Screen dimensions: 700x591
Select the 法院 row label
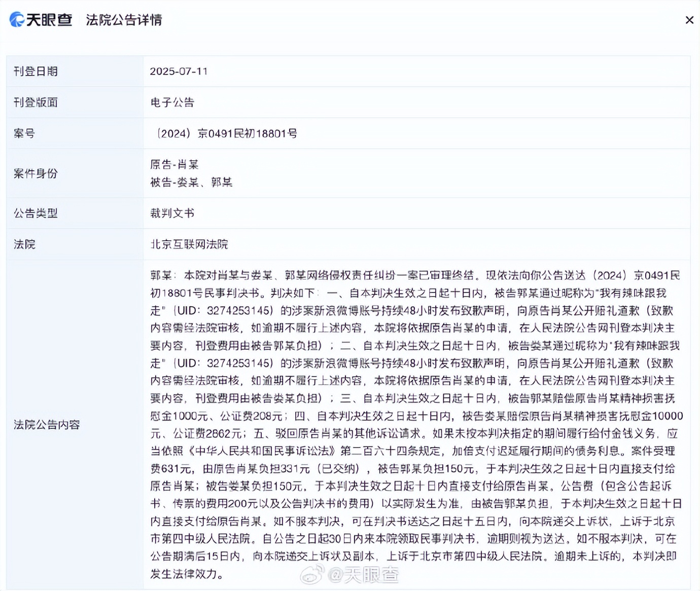[24, 244]
